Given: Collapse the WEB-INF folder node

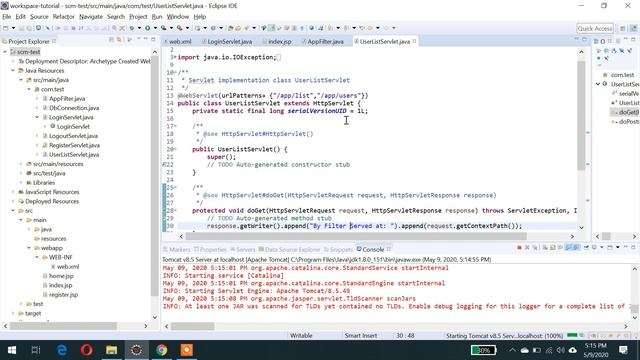Looking at the screenshot, I should (x=37, y=257).
